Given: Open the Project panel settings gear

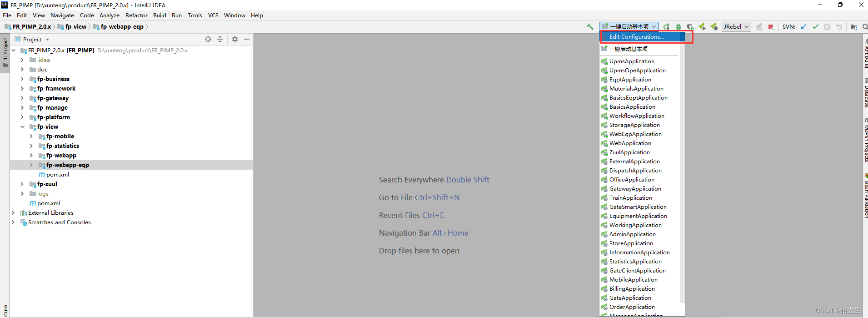Looking at the screenshot, I should pos(235,39).
